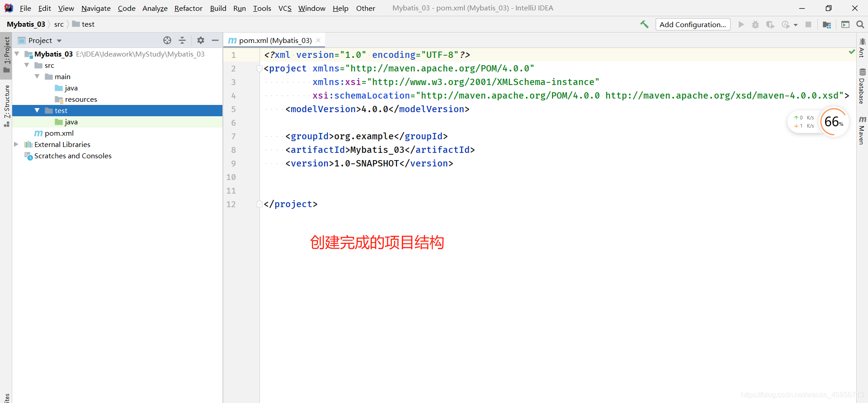Viewport: 868px width, 403px height.
Task: Click Search Everywhere magnifier icon
Action: 860,24
